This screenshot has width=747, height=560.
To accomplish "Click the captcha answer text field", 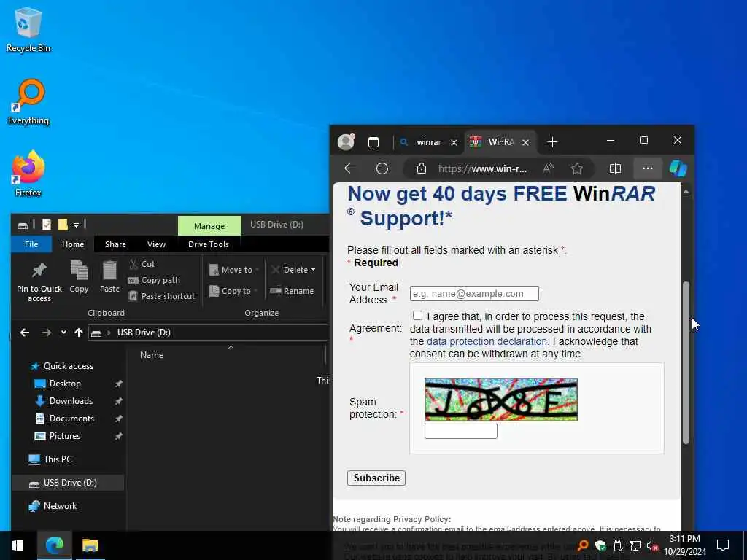I will click(461, 431).
